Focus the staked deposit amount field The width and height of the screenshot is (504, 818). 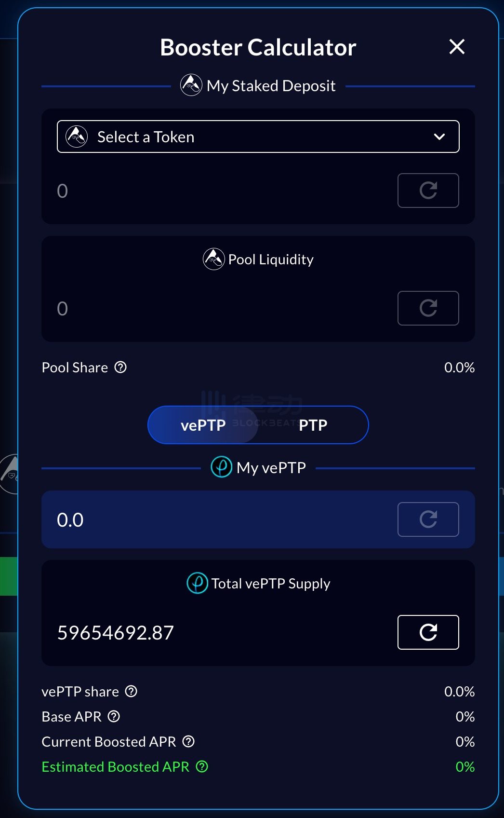pos(222,191)
